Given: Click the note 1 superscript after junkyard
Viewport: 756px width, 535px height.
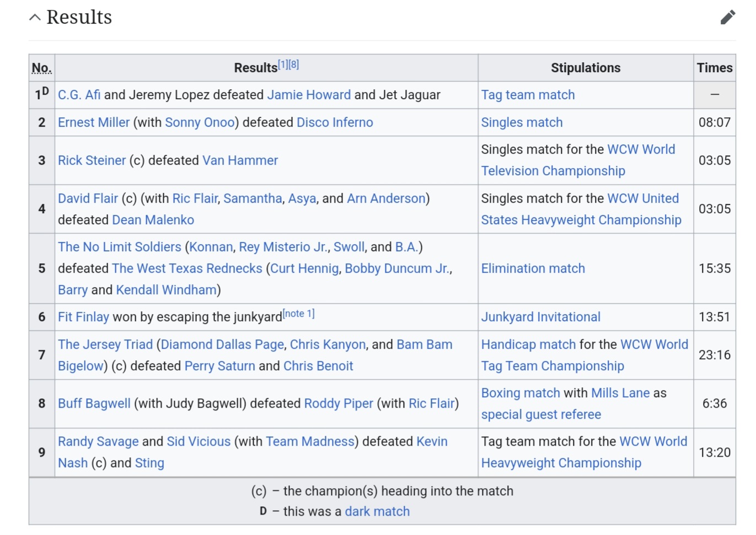Looking at the screenshot, I should click(x=298, y=314).
